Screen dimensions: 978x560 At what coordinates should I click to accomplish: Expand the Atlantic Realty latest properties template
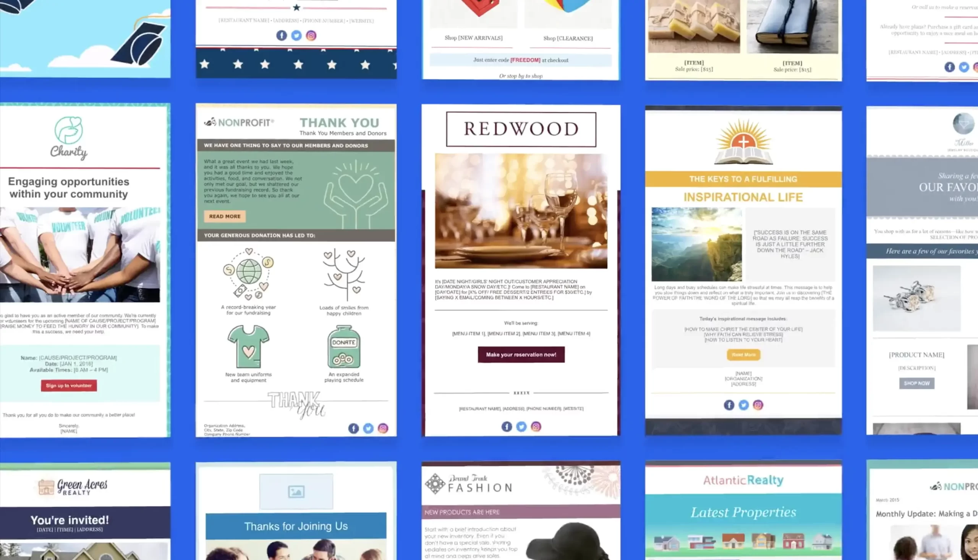(x=743, y=512)
